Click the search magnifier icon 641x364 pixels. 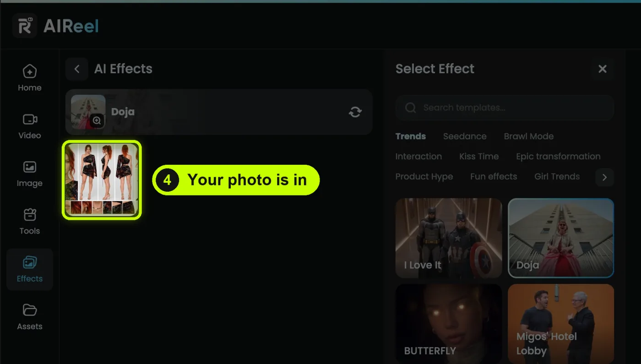(x=411, y=108)
